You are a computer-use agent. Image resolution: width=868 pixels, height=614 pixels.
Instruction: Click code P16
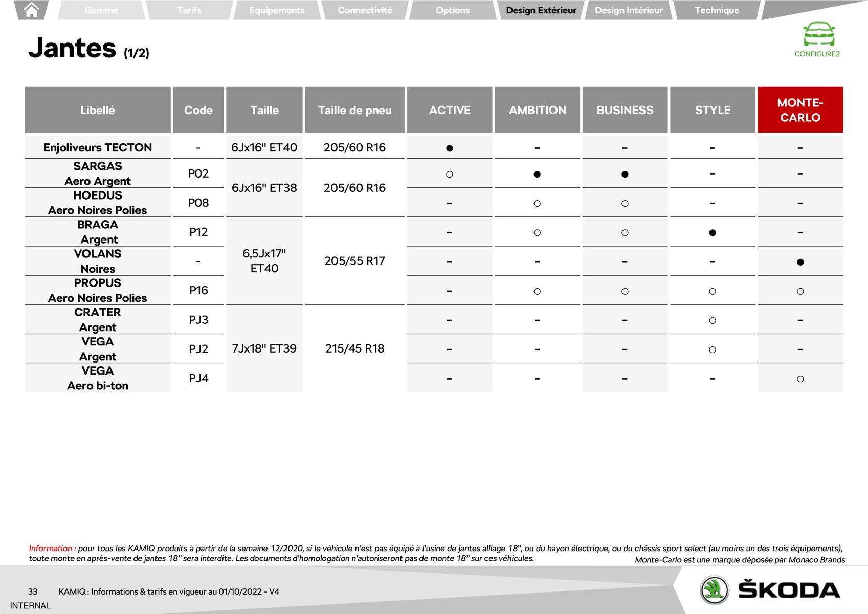tap(198, 290)
